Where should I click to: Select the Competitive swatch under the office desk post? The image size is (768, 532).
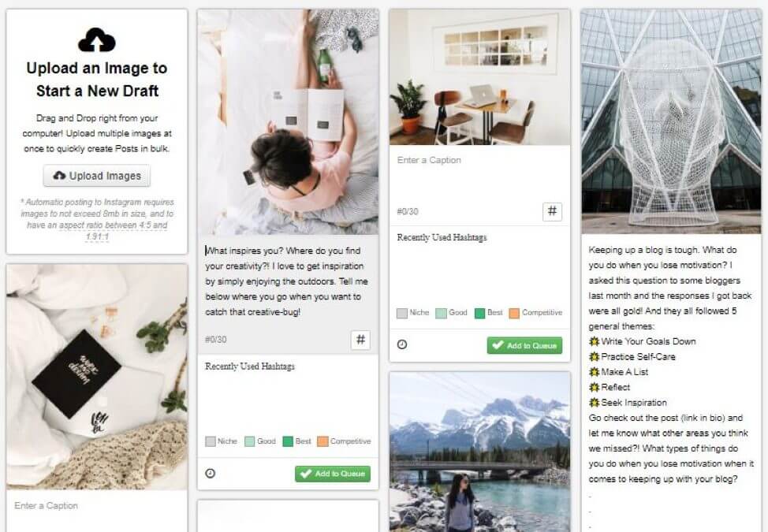[514, 313]
